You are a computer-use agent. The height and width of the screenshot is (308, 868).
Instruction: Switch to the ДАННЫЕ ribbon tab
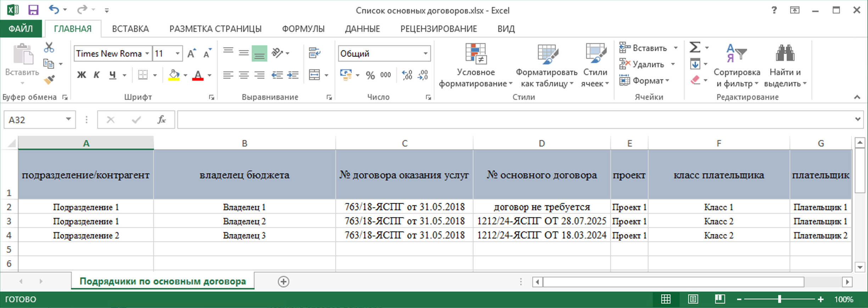tap(362, 29)
